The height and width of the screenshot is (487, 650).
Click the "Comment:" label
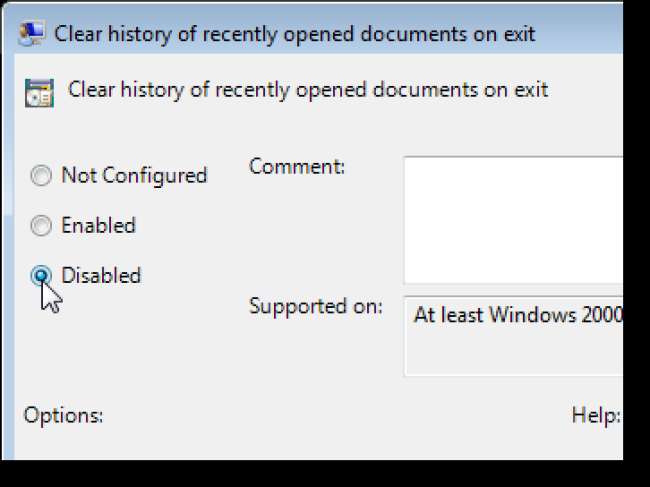296,167
